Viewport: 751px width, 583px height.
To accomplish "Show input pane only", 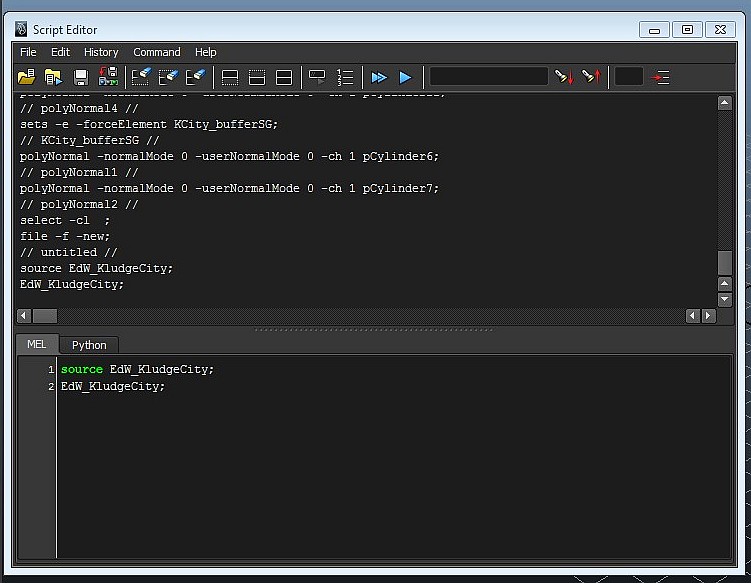I will 257,77.
